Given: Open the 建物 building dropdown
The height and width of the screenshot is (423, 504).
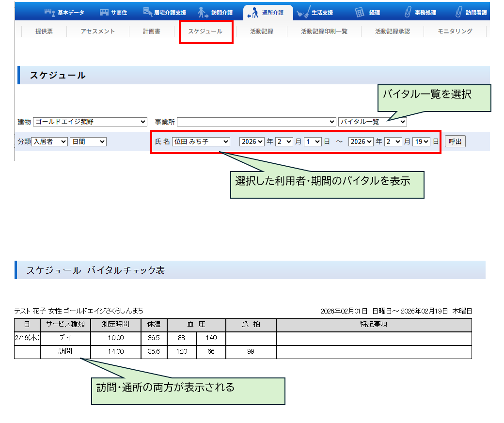Looking at the screenshot, I should 90,122.
